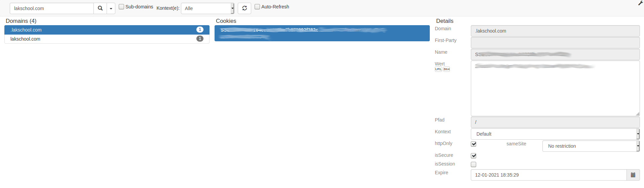Select the .lakschool.com domain row
This screenshot has height=188, width=644.
[x=107, y=30]
